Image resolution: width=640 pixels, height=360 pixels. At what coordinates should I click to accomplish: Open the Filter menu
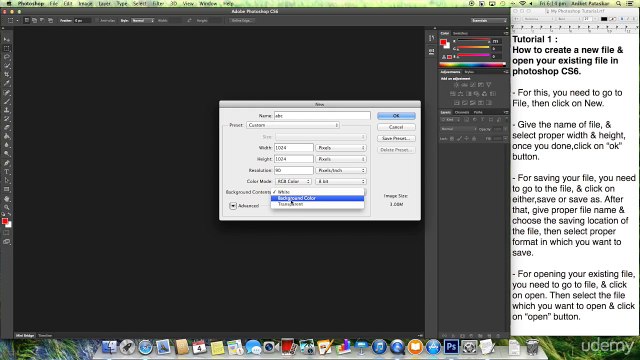158,3
